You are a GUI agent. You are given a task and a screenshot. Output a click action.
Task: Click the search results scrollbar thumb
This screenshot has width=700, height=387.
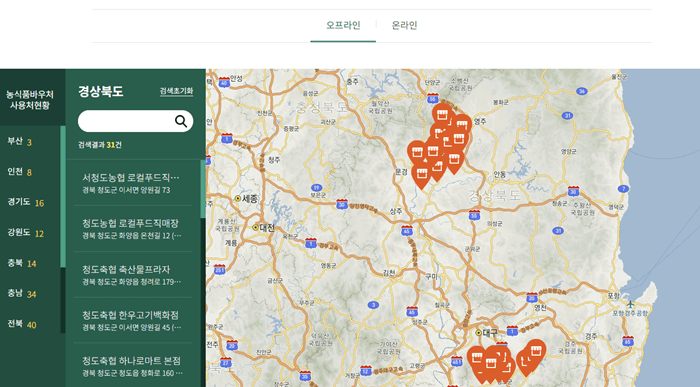click(203, 189)
